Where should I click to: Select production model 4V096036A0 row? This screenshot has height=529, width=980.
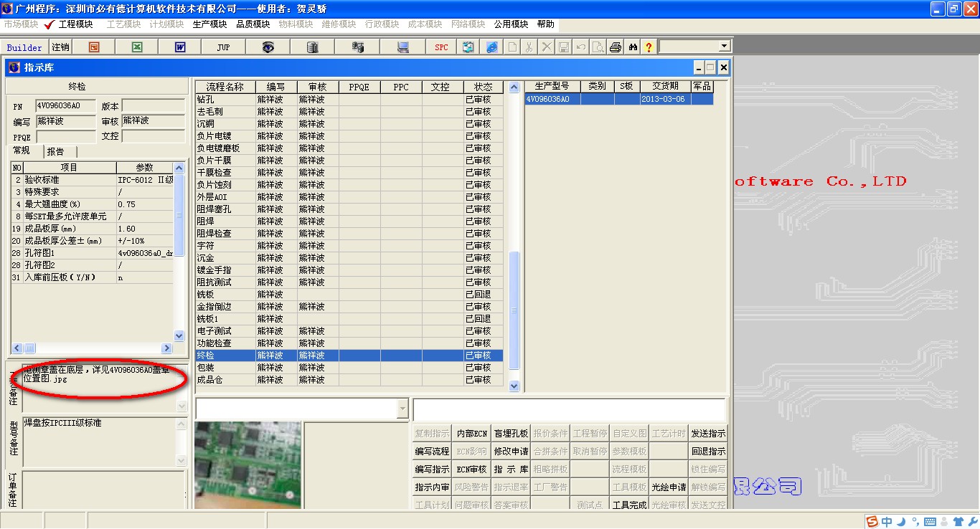point(619,99)
